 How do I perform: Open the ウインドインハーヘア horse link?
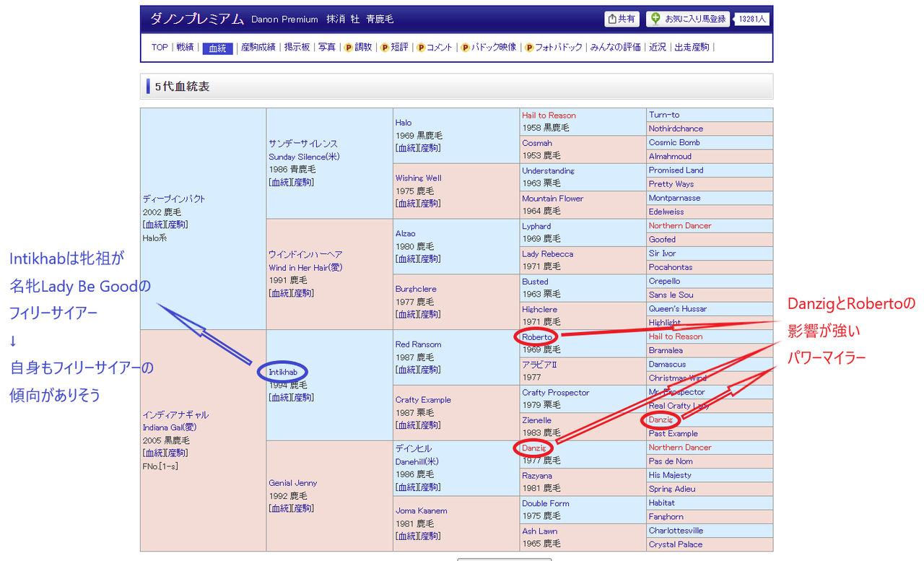pyautogui.click(x=305, y=255)
